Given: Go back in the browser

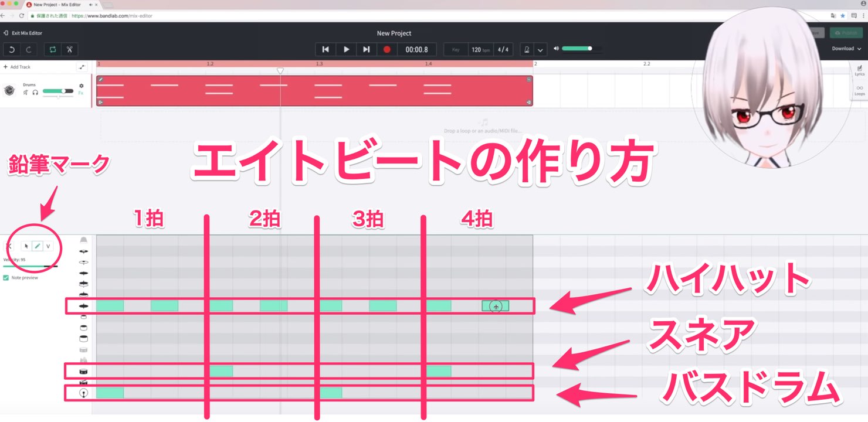Looking at the screenshot, I should point(3,16).
